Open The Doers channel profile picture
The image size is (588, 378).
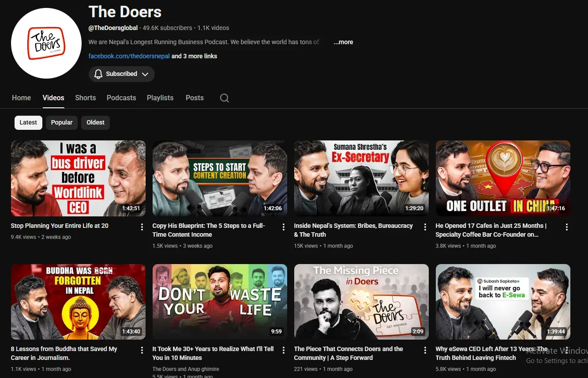point(46,43)
